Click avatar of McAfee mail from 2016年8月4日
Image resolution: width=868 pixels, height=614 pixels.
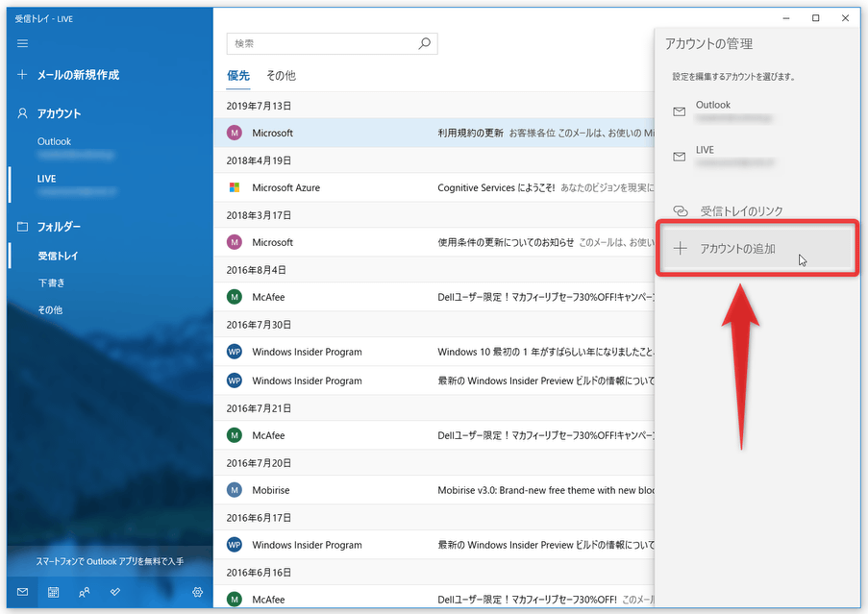[235, 297]
